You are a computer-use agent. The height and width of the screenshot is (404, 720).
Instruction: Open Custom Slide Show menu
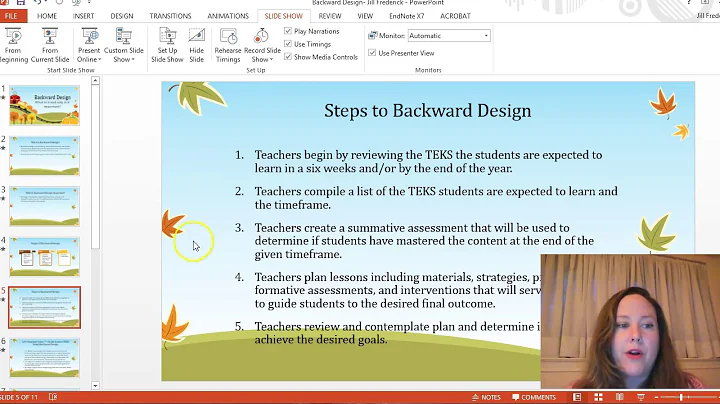coord(124,45)
